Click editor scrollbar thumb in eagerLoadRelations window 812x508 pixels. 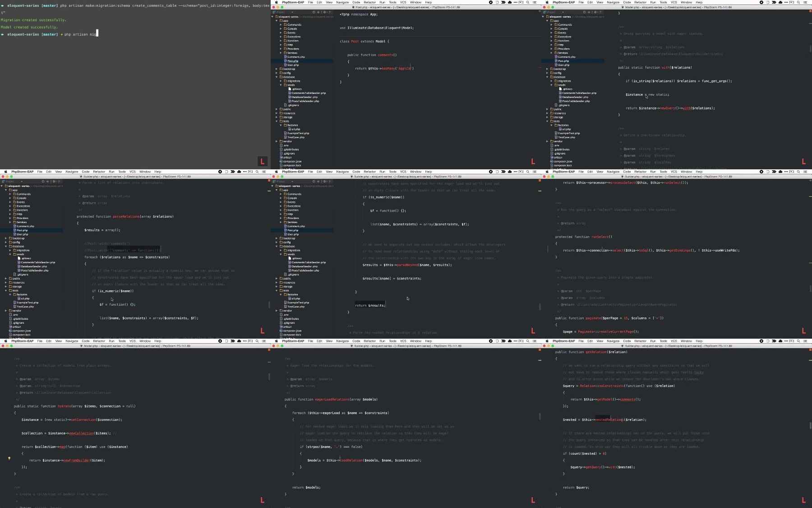click(540, 416)
